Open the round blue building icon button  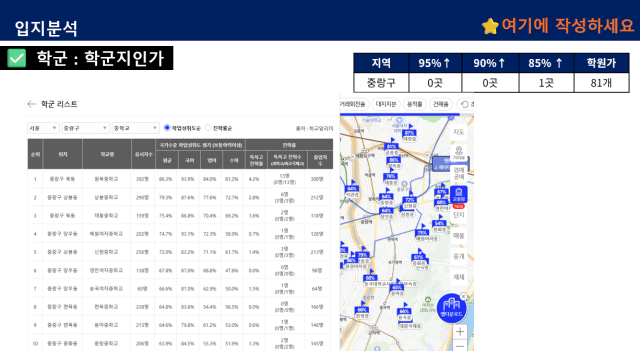[x=451, y=308]
